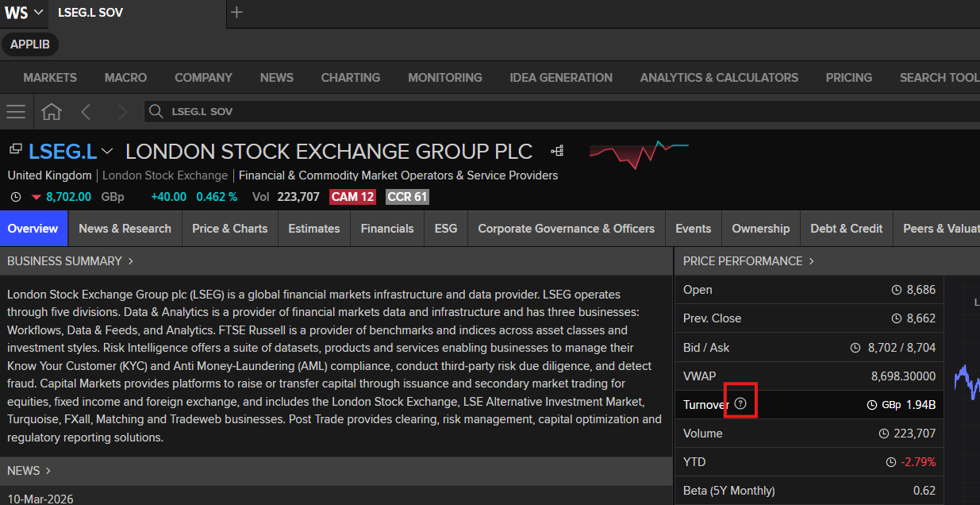
Task: Click the CAM 12 badge
Action: 352,197
